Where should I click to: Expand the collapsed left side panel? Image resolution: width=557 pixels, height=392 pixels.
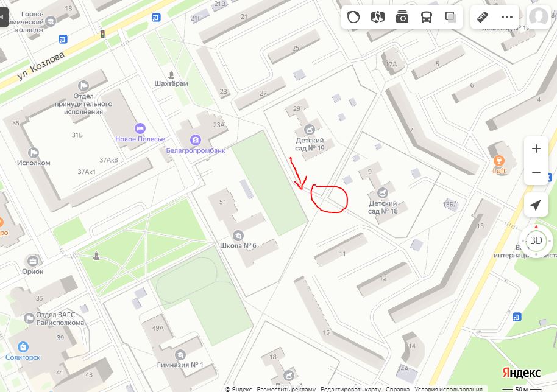coord(4,16)
